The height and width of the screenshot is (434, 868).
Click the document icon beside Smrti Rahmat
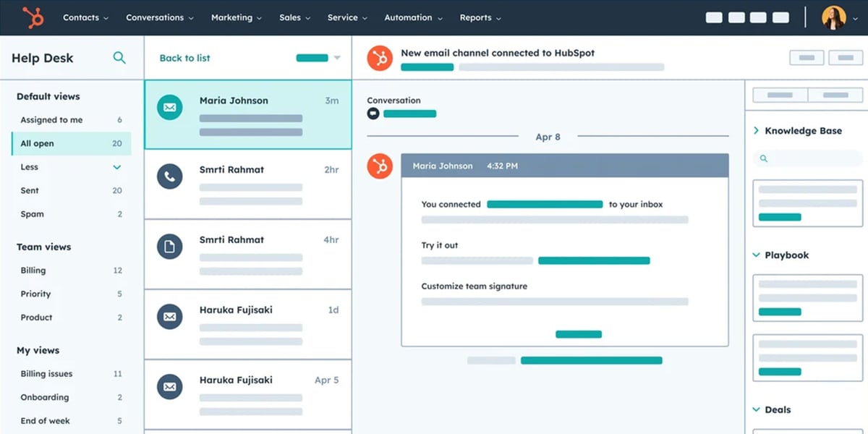pyautogui.click(x=169, y=247)
